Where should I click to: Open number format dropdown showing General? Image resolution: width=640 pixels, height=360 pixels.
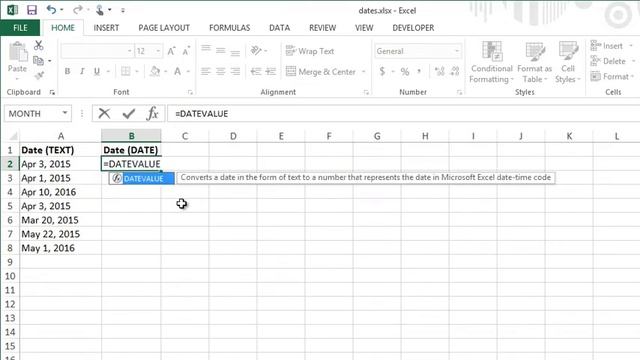pyautogui.click(x=457, y=51)
